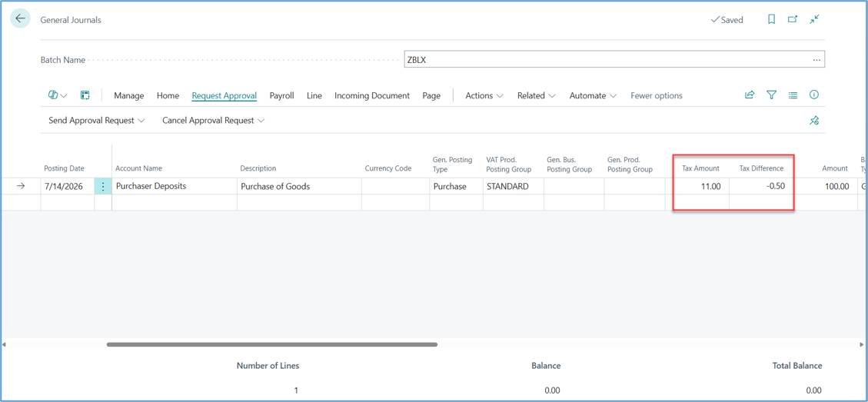The image size is (868, 402).
Task: Expand the Cancel Approval Request dropdown
Action: 213,120
